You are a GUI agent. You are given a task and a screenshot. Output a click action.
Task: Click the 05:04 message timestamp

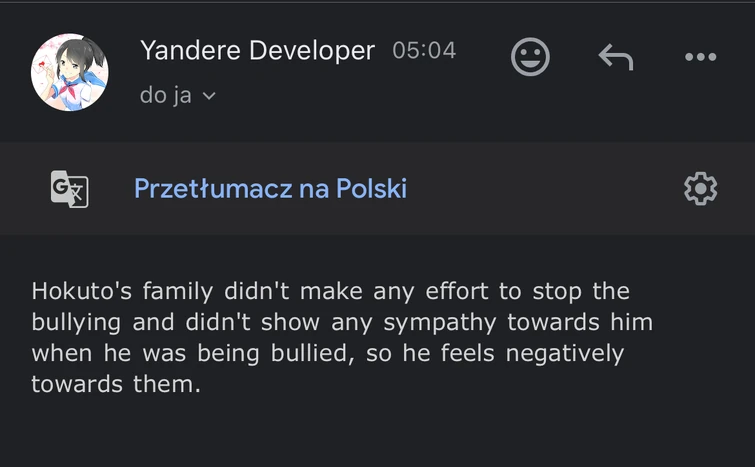tap(424, 50)
